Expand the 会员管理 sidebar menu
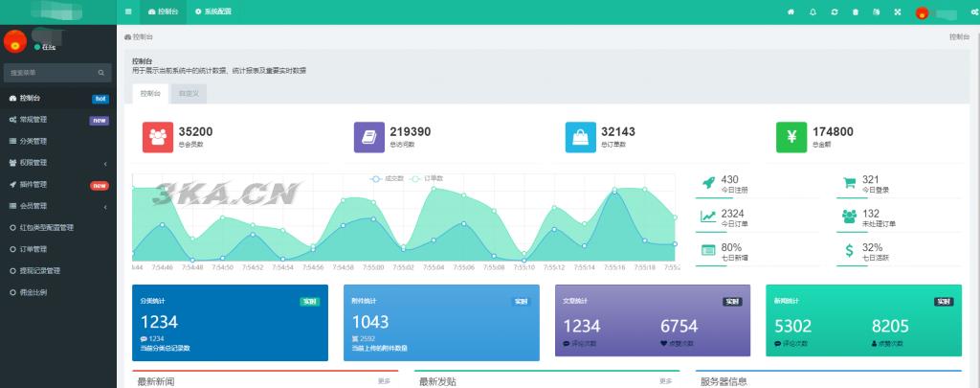Screen dimensions: 980x388 point(57,206)
